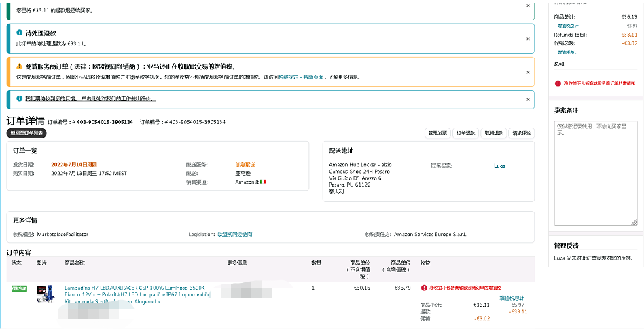Contact buyer Luca via name link

499,166
